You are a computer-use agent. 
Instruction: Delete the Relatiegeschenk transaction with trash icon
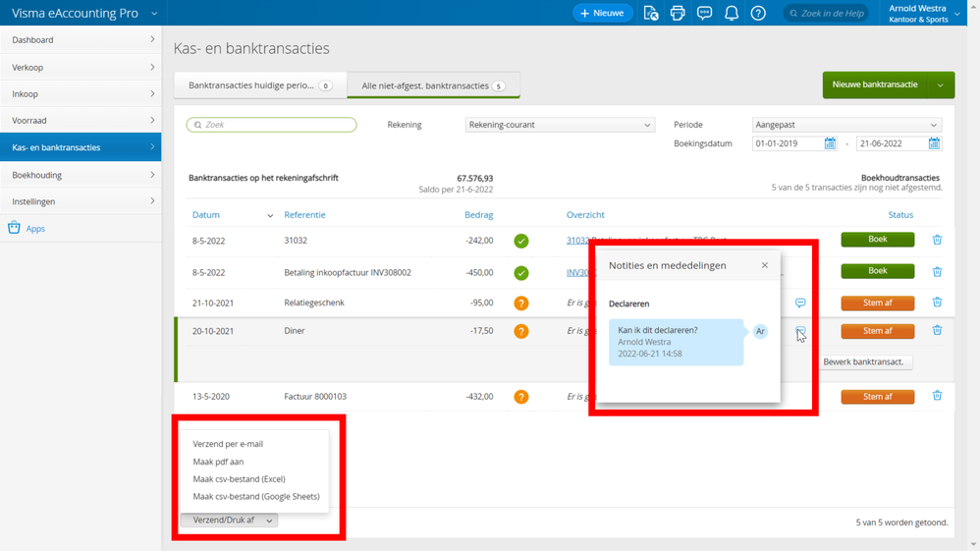tap(937, 303)
